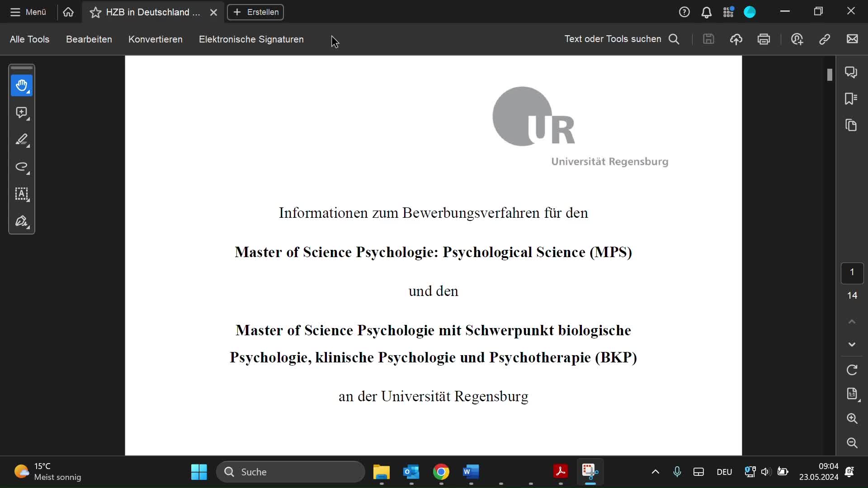Open the volume control tray icon
868x488 pixels.
click(766, 472)
